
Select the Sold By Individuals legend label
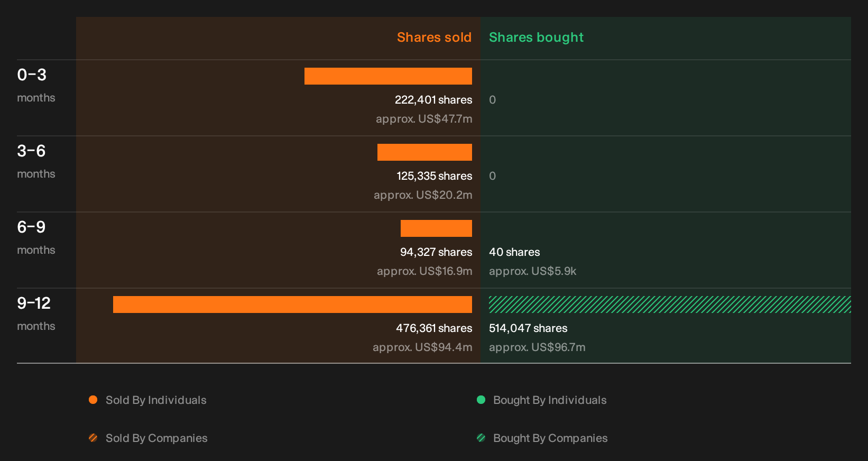[156, 400]
